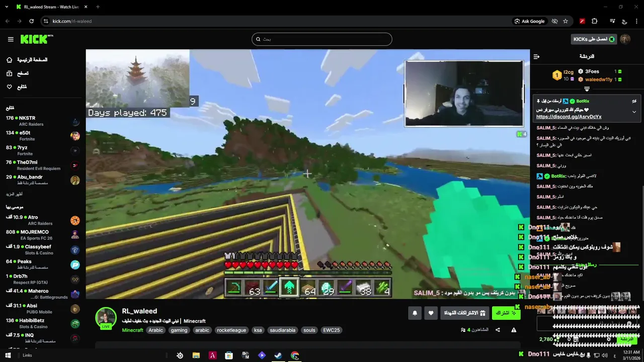Screen dimensions: 644x362
Task: Collapse the chat panel with arrow icon
Action: (536, 57)
